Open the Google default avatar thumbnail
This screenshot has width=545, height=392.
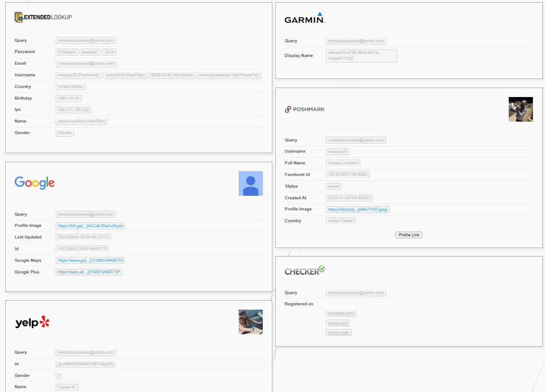(x=251, y=184)
